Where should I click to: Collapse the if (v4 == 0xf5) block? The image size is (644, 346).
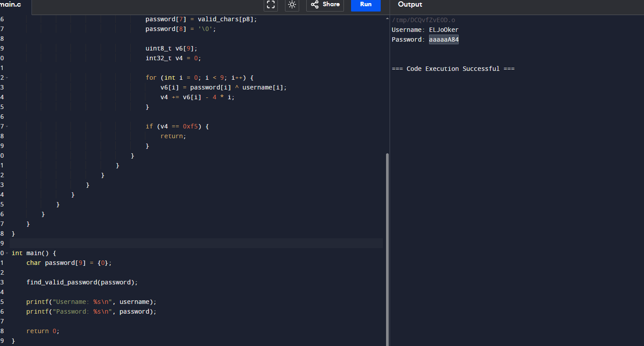pos(7,126)
